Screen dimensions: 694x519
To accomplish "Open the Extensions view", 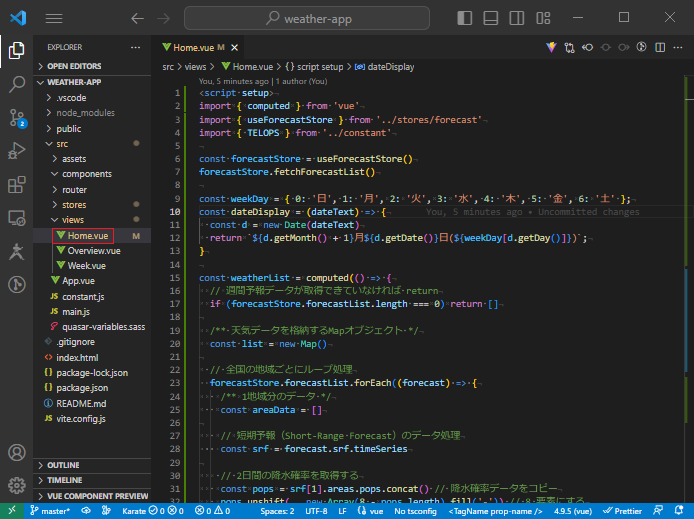I will click(x=16, y=185).
